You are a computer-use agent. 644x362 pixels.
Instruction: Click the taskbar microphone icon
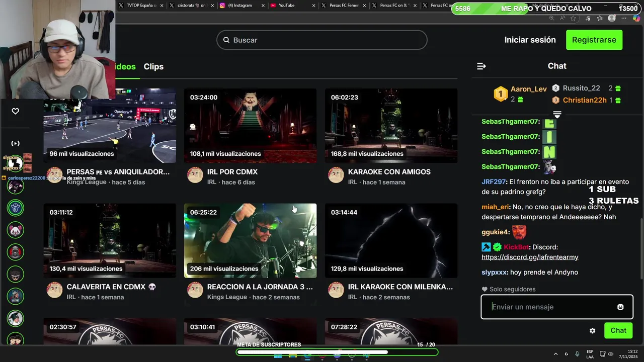(577, 354)
